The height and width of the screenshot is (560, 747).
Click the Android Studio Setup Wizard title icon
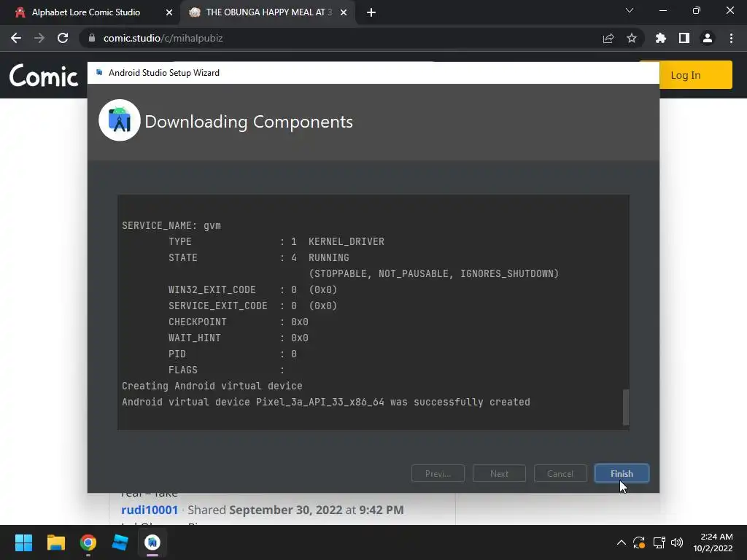[99, 72]
